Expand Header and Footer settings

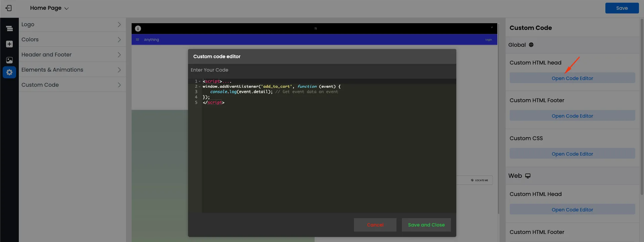72,54
